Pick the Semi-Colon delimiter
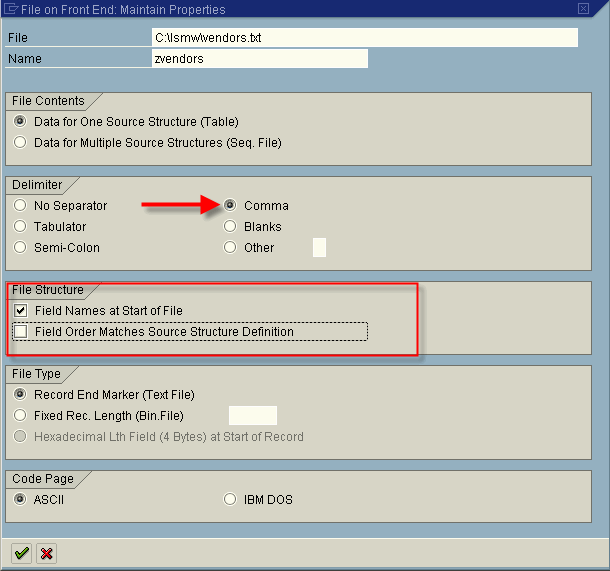Viewport: 610px width, 571px height. tap(21, 247)
